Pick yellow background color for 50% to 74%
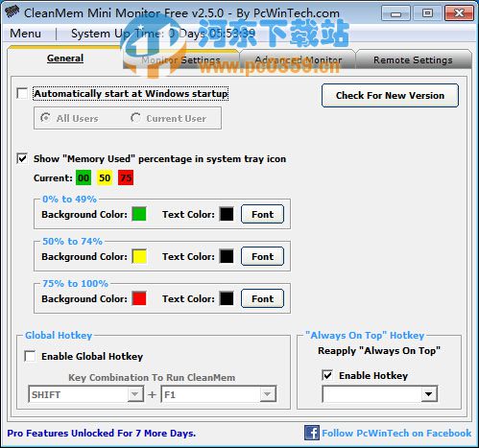Image resolution: width=479 pixels, height=448 pixels. (x=139, y=256)
